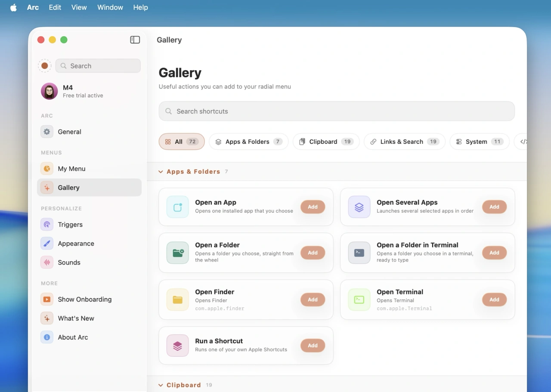Click the Gallery sparkle icon
Screen dimensions: 551x392
pyautogui.click(x=47, y=188)
